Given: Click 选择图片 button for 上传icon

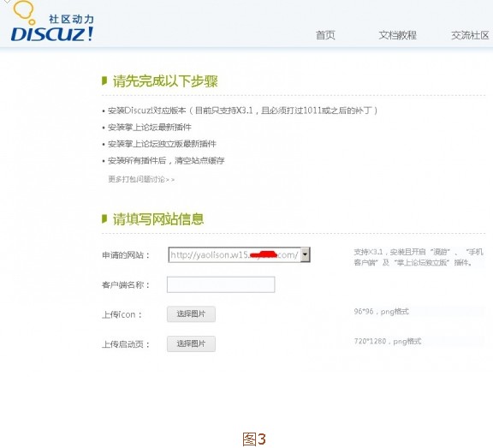Looking at the screenshot, I should [x=191, y=314].
